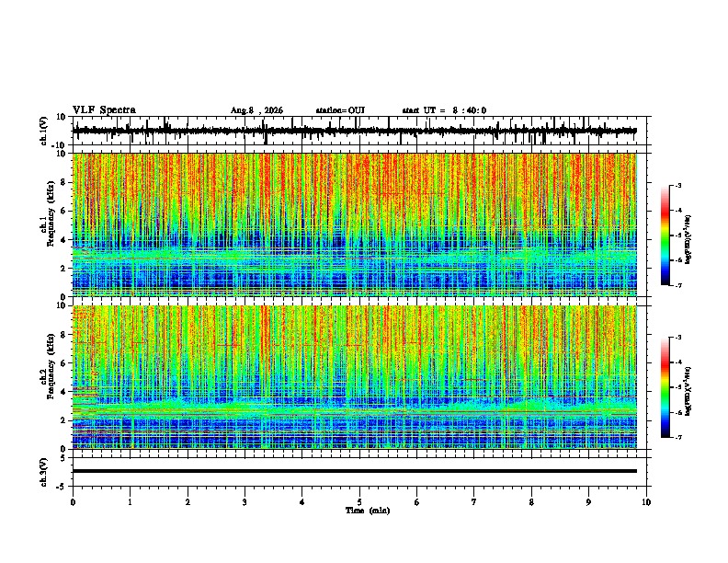This screenshot has width=728, height=563.
Task: Click the "start UT = 8 :40: 0" label
Action: point(444,110)
